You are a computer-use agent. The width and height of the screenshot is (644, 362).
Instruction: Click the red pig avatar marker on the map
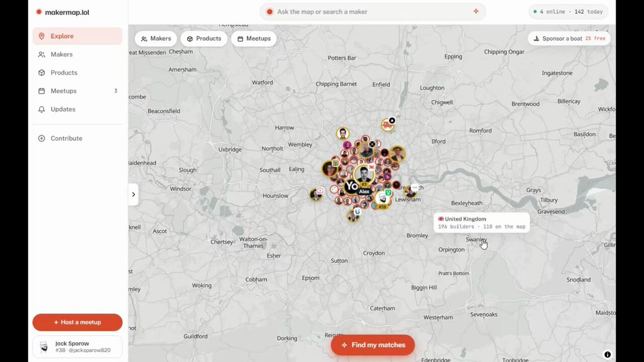[387, 126]
